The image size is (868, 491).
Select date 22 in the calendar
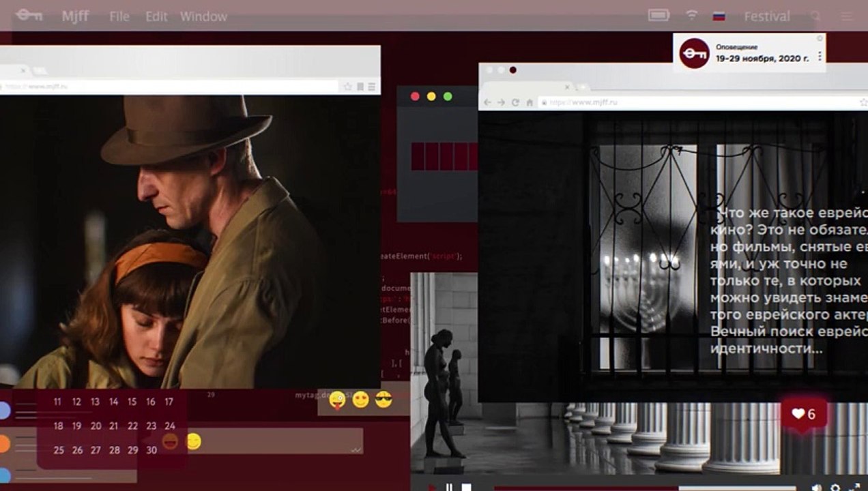click(x=132, y=426)
